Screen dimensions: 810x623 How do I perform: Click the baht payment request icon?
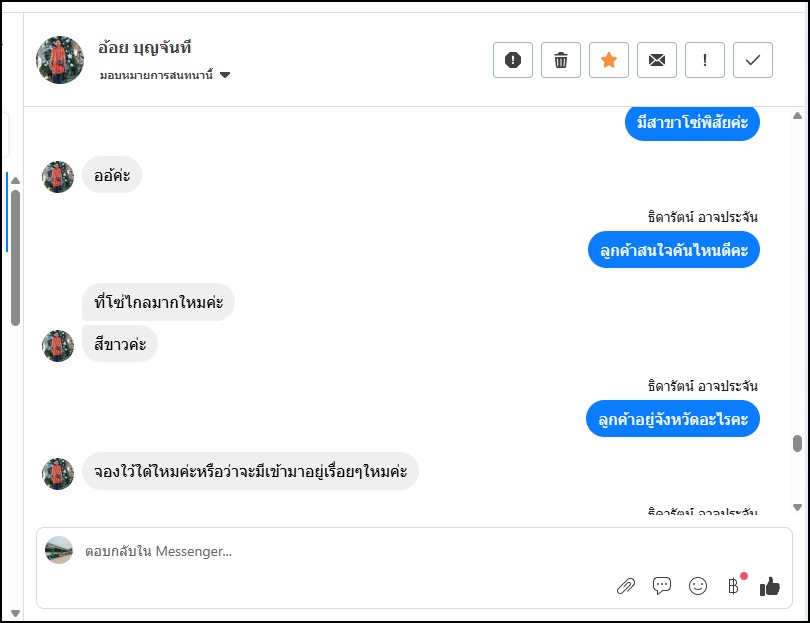pyautogui.click(x=733, y=586)
